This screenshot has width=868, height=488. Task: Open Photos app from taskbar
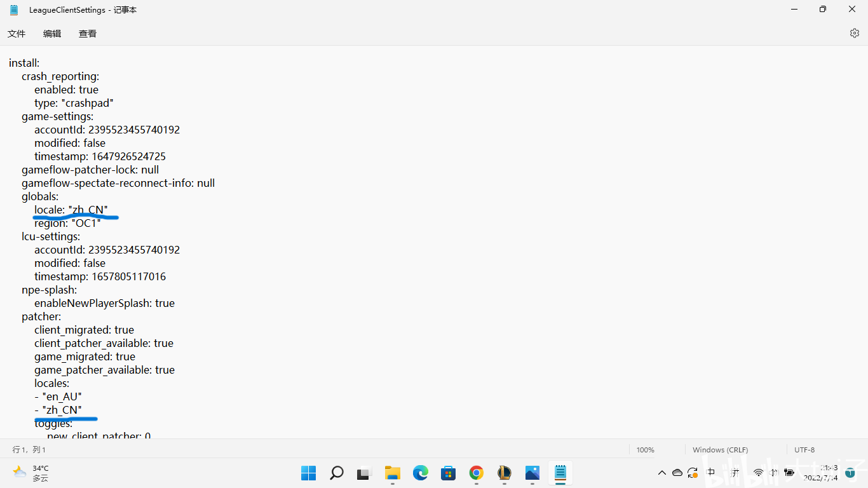pos(532,473)
